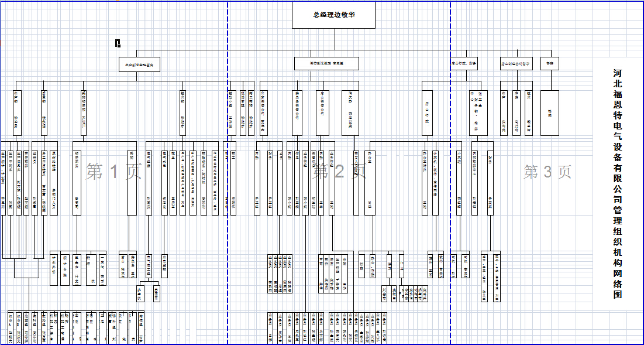Select the leftmost second-level manager box
This screenshot has width=644, height=345.
(139, 63)
